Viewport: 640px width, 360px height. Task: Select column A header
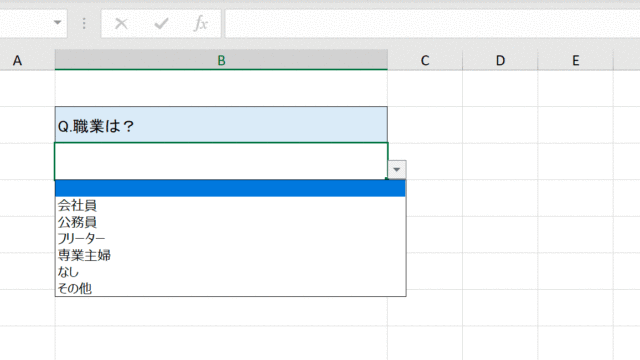[17, 60]
